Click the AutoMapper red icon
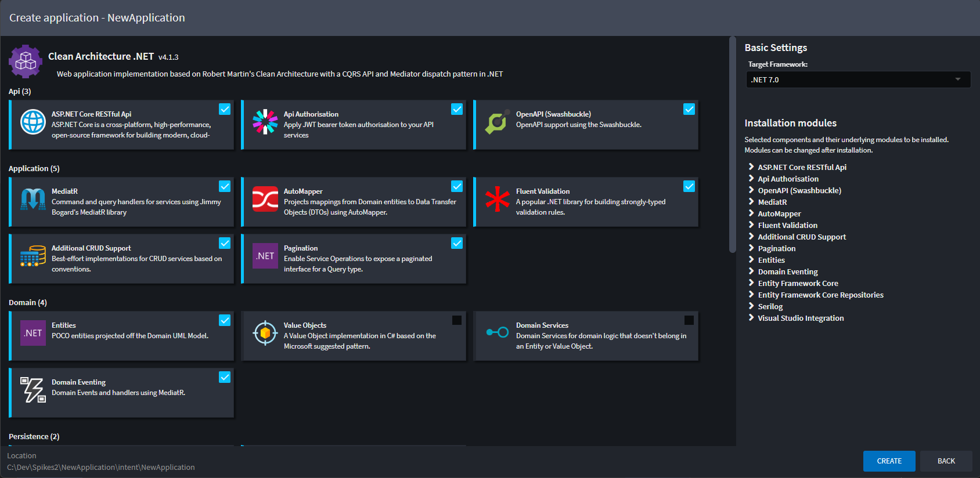Image resolution: width=980 pixels, height=478 pixels. pyautogui.click(x=265, y=199)
